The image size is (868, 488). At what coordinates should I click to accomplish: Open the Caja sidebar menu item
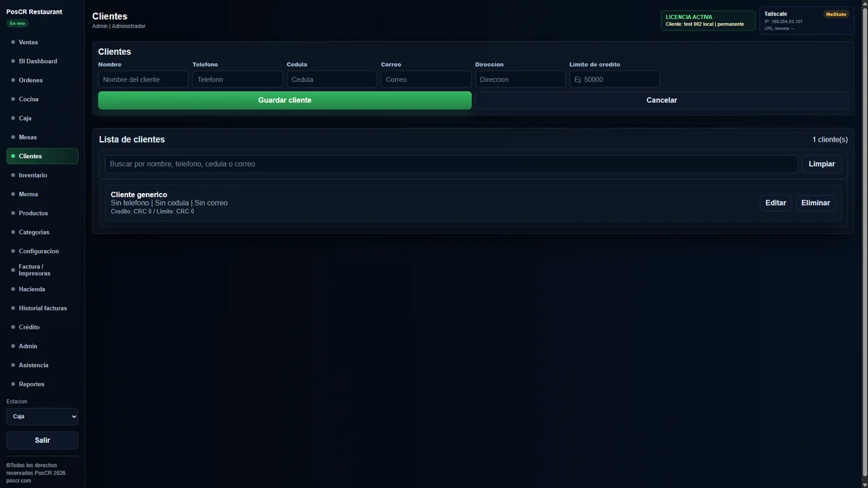[42, 118]
